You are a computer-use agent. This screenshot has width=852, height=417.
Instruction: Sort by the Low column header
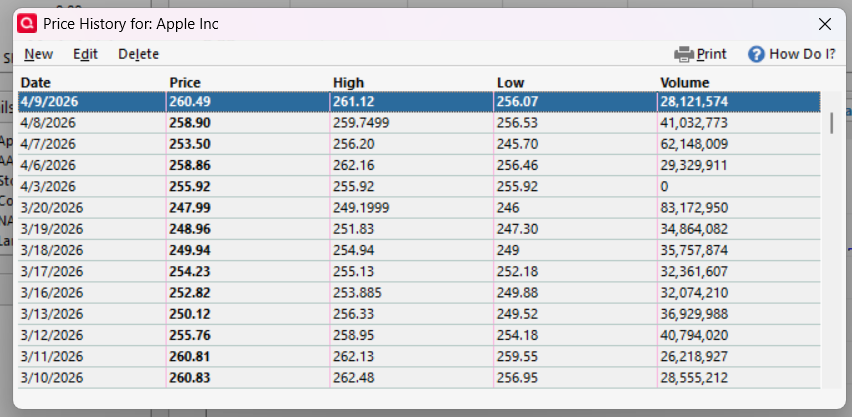pos(510,83)
